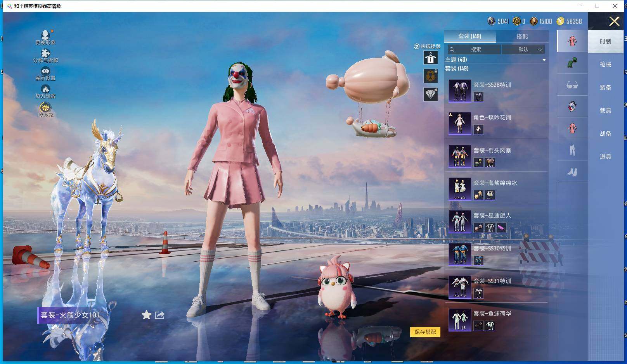Click the 套装-火箭少女101 outfit name label
627x364 pixels.
pyautogui.click(x=70, y=315)
